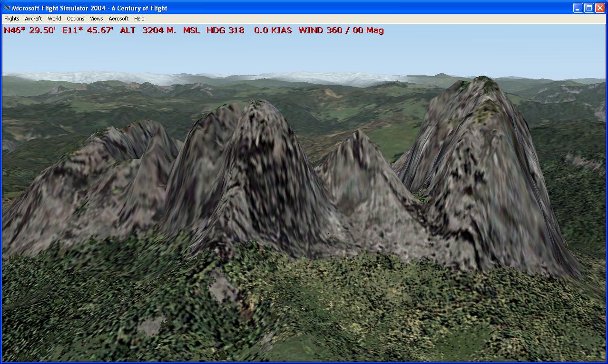The image size is (608, 364).
Task: Open the Options menu
Action: click(x=75, y=19)
